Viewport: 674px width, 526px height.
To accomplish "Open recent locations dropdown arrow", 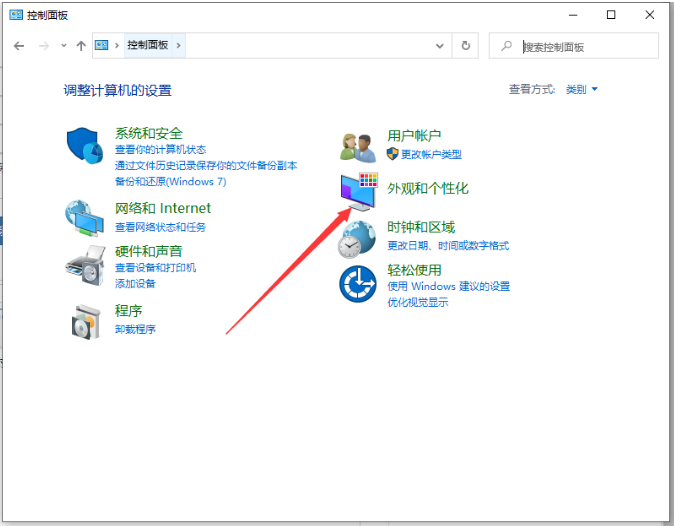I will [64, 45].
